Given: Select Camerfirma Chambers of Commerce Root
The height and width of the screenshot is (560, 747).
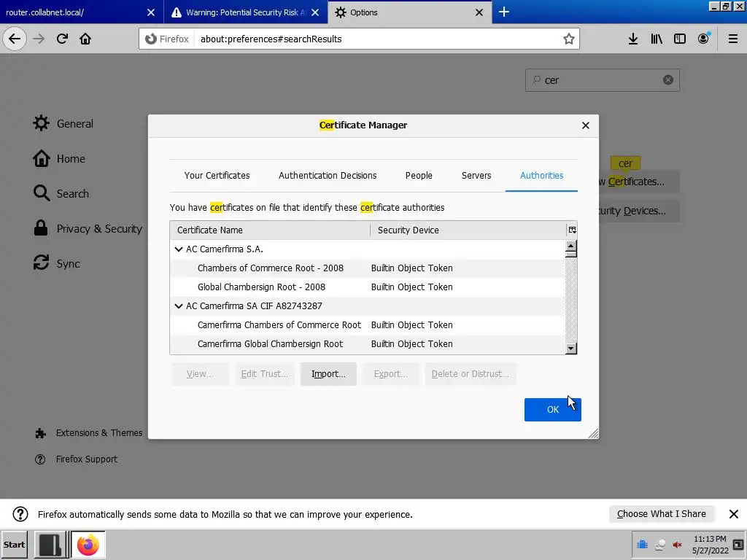Looking at the screenshot, I should click(x=367, y=324).
